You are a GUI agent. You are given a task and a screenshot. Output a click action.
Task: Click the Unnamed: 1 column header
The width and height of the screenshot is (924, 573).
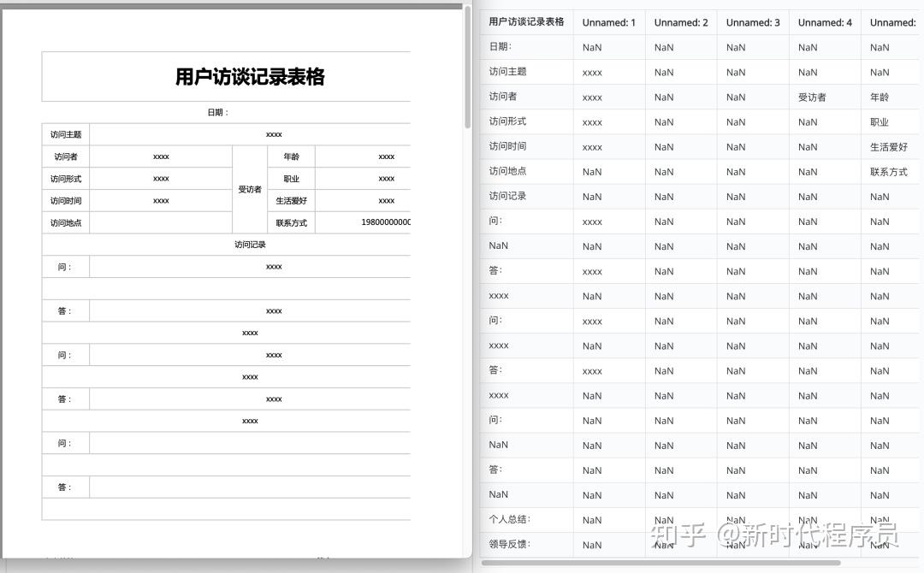(x=609, y=22)
